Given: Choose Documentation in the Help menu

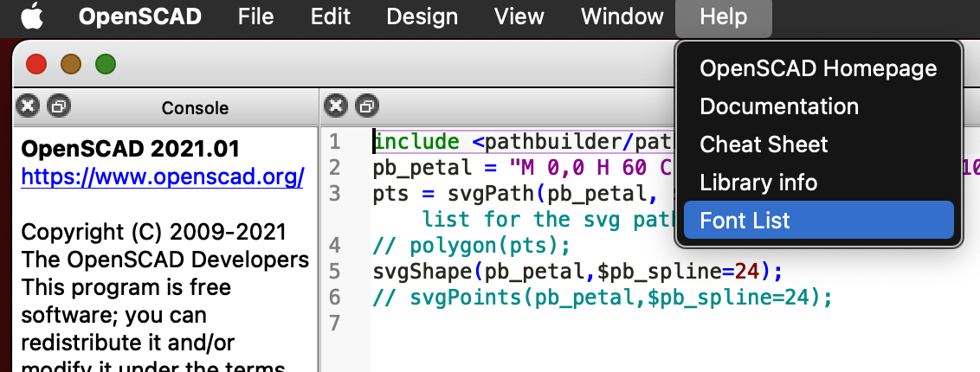Looking at the screenshot, I should [778, 106].
